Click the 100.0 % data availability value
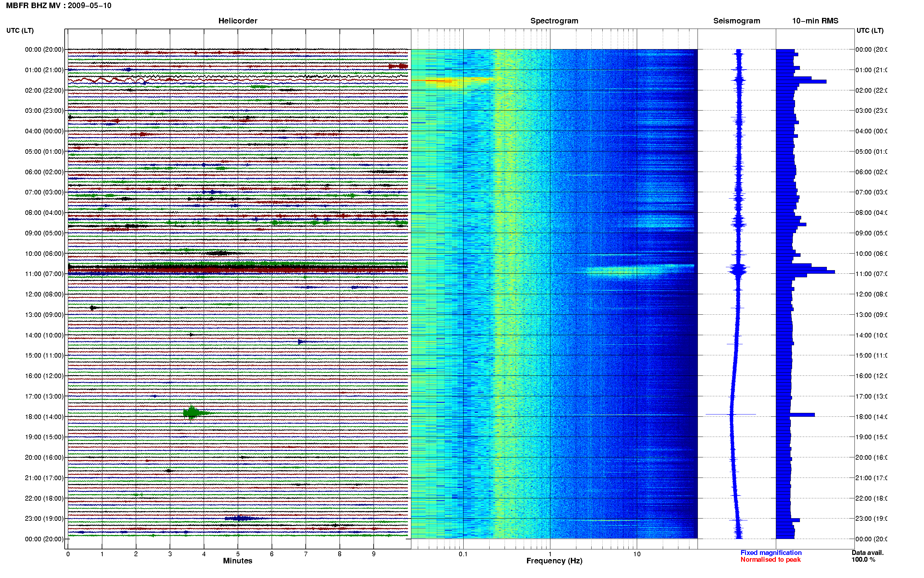 863,559
